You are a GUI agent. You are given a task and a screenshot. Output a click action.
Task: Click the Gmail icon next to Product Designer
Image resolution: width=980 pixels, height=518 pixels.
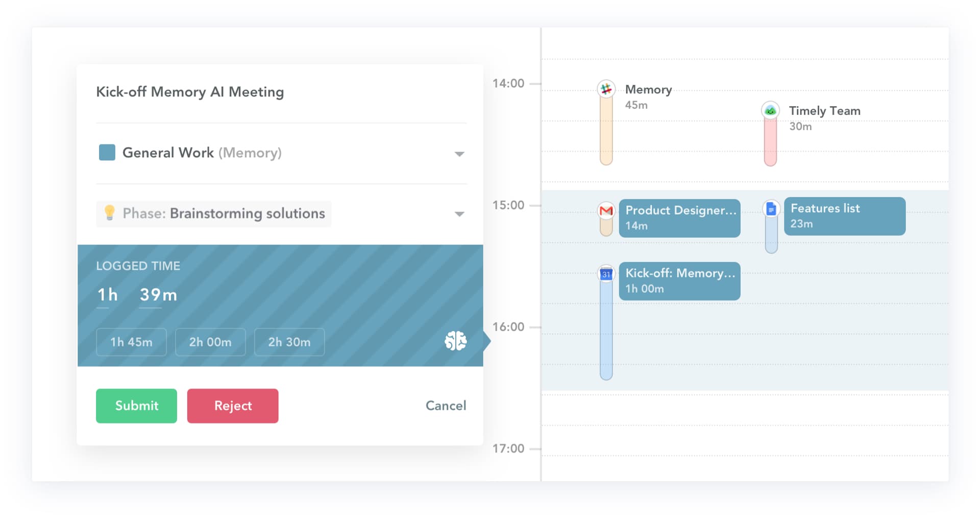tap(606, 210)
